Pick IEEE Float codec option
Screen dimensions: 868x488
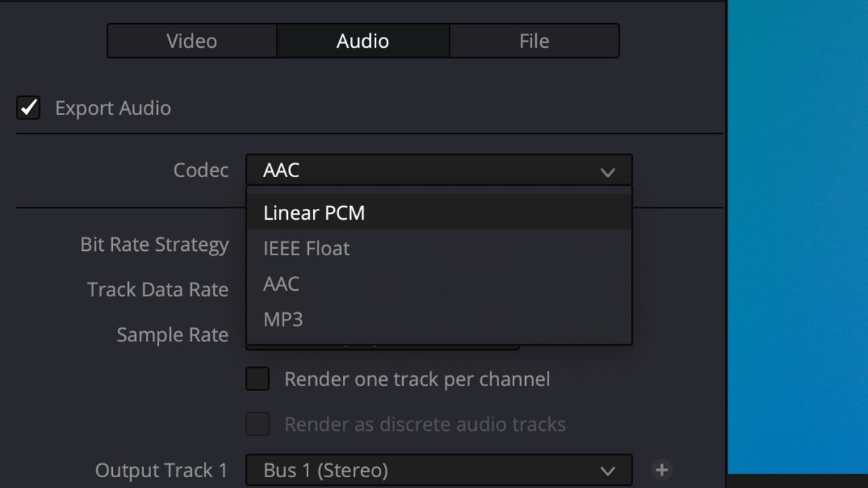click(x=307, y=249)
